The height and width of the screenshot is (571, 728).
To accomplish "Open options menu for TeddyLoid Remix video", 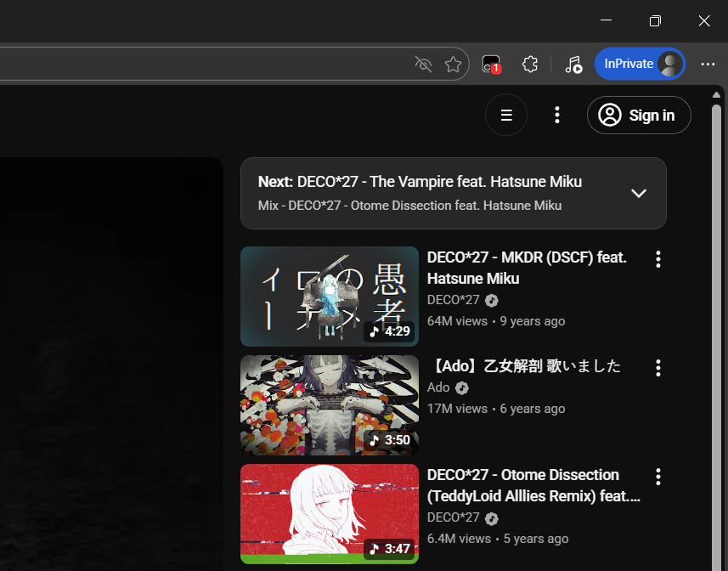I will coord(657,477).
